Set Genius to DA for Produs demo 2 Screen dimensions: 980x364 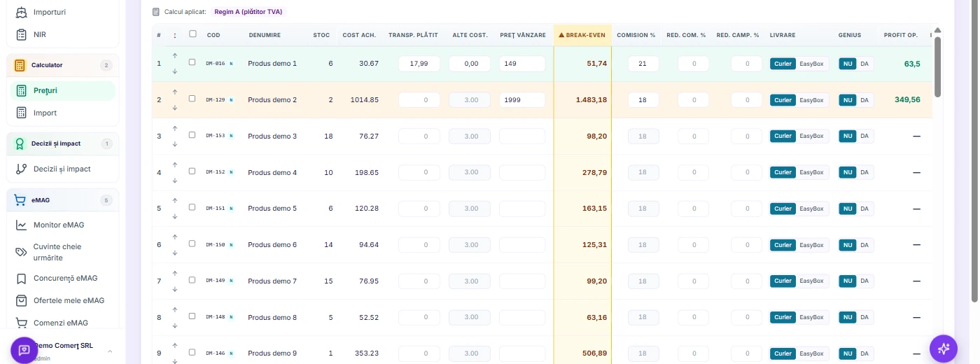(864, 100)
